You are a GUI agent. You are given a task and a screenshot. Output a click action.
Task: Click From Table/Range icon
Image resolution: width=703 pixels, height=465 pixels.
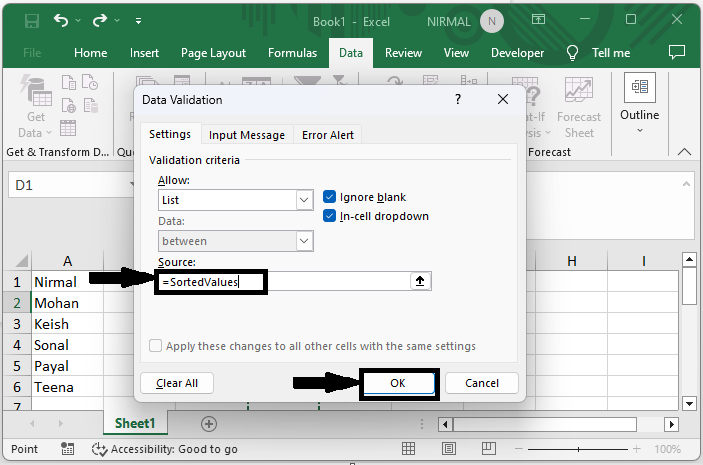[x=68, y=128]
